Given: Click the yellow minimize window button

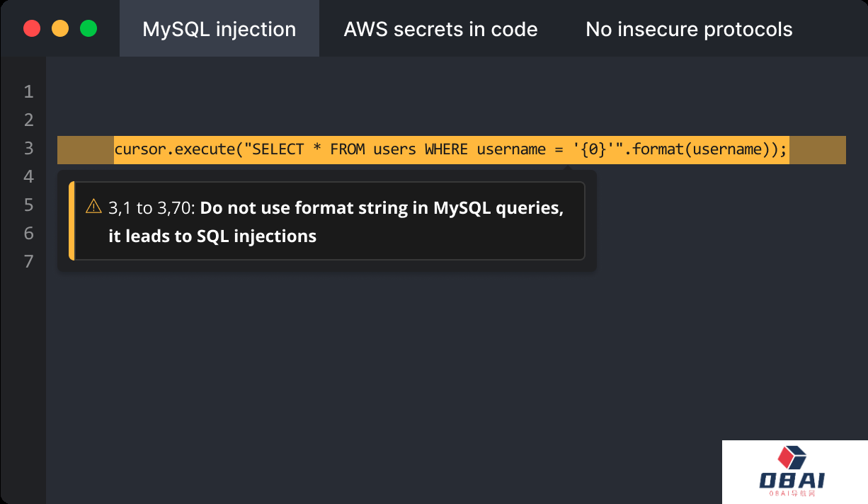Looking at the screenshot, I should point(60,28).
